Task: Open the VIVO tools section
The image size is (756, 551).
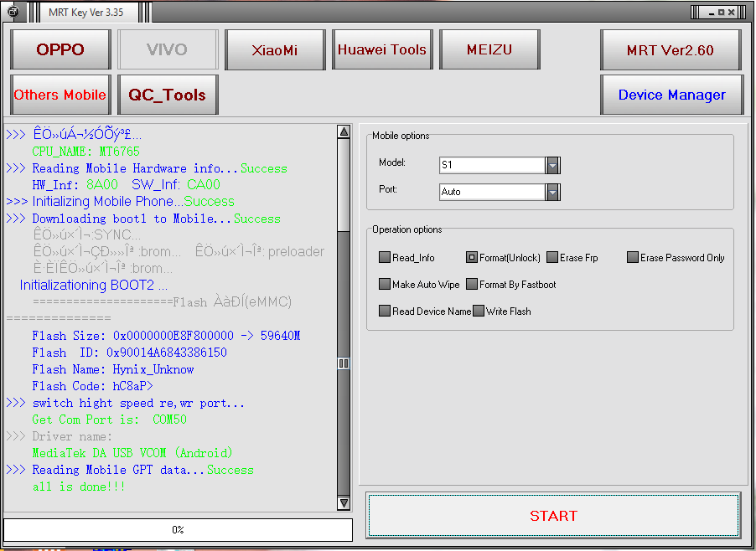Action: tap(168, 49)
